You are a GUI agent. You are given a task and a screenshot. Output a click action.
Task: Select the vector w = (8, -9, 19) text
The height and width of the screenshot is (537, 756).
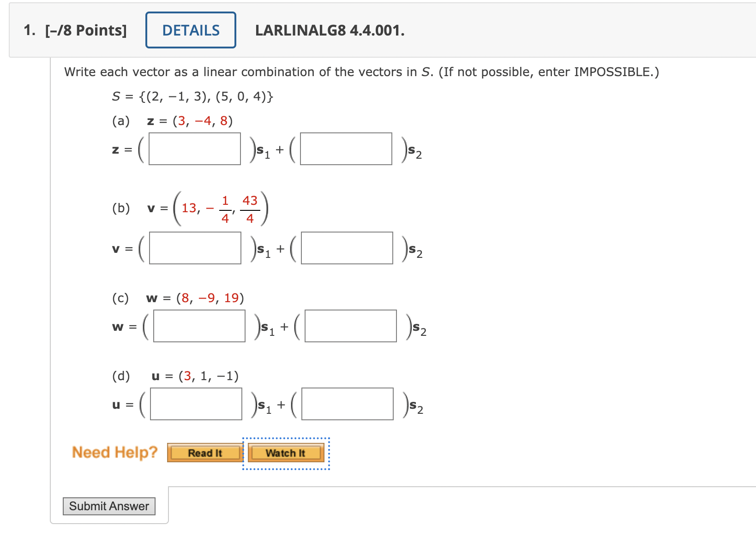pos(195,298)
